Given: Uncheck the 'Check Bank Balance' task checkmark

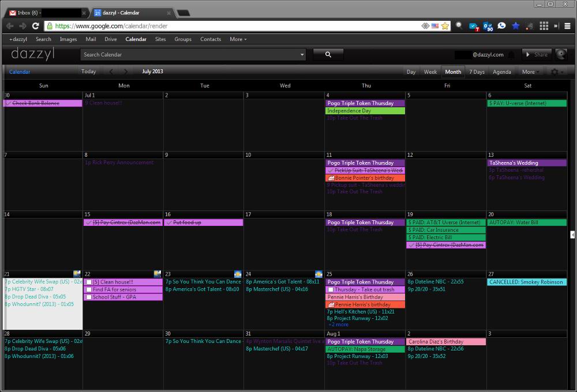Looking at the screenshot, I should 8,103.
